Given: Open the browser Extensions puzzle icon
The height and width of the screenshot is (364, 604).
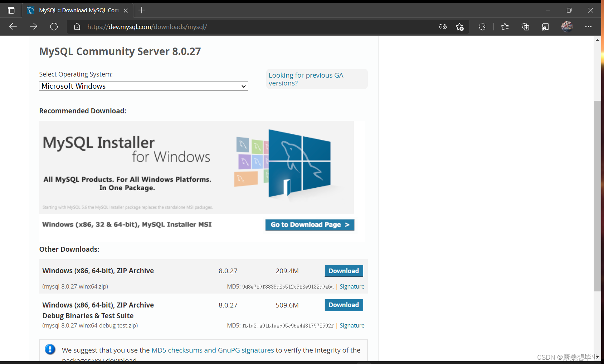Looking at the screenshot, I should tap(482, 26).
